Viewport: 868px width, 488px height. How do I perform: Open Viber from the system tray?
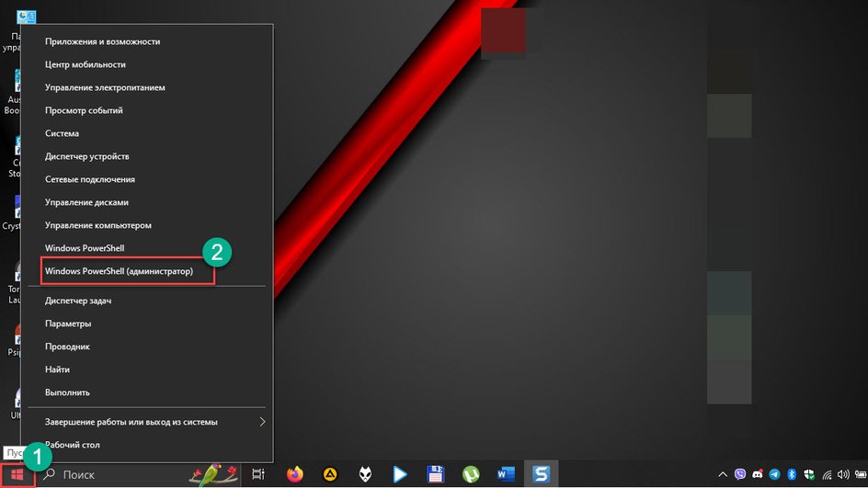click(x=739, y=474)
